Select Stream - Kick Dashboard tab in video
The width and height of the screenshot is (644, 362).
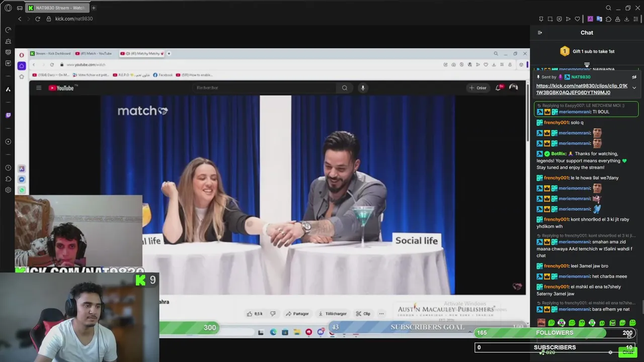tap(50, 53)
